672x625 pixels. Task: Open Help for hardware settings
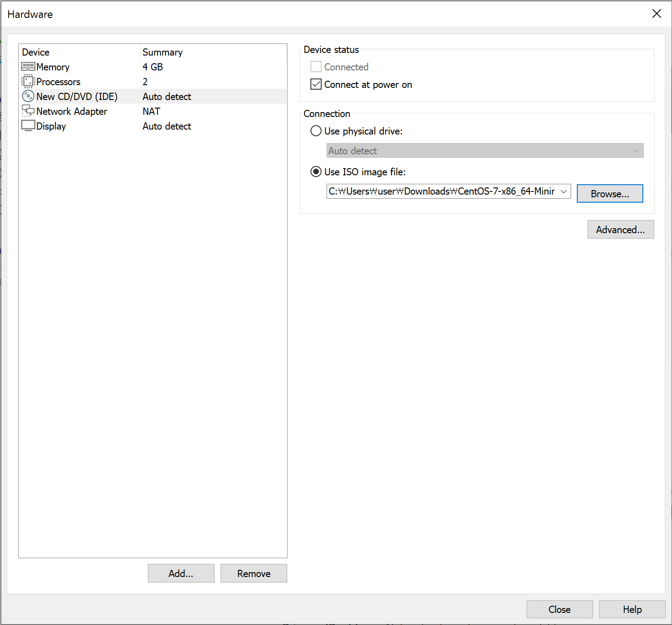(632, 609)
